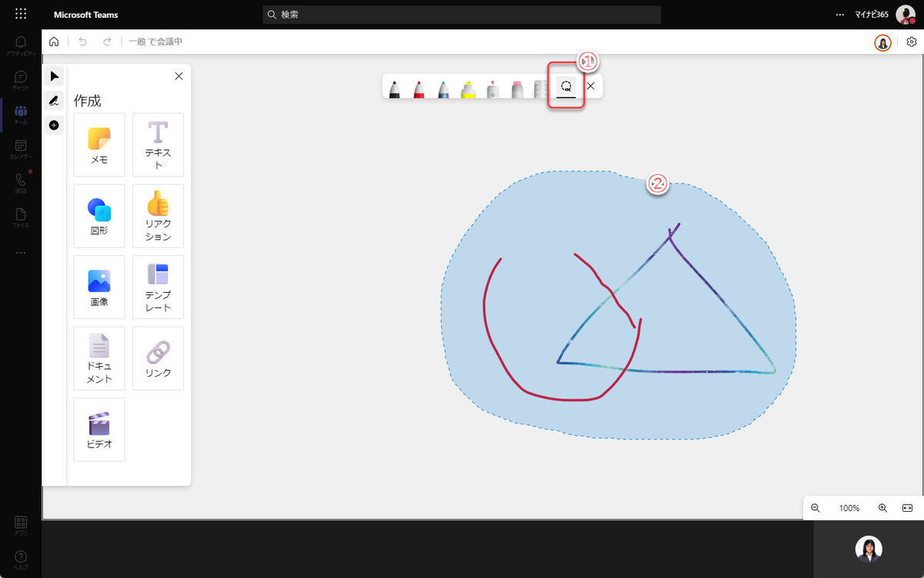This screenshot has width=924, height=578.
Task: Zoom out of the whiteboard
Action: pos(815,508)
